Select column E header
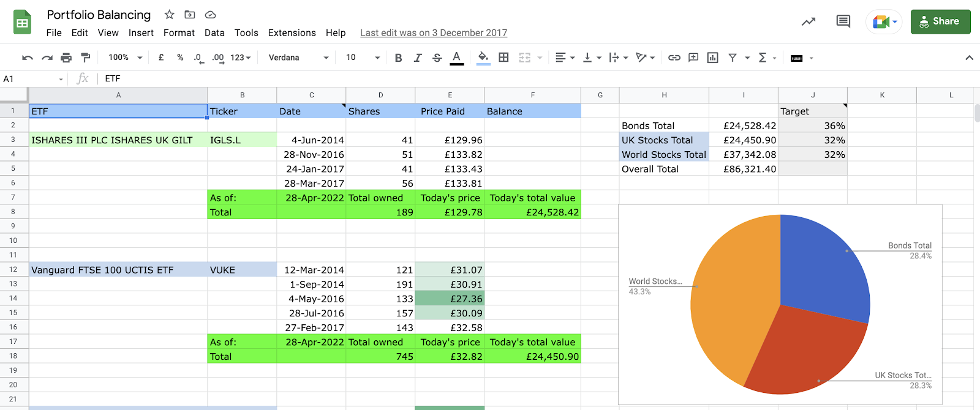The image size is (980, 410). point(450,95)
